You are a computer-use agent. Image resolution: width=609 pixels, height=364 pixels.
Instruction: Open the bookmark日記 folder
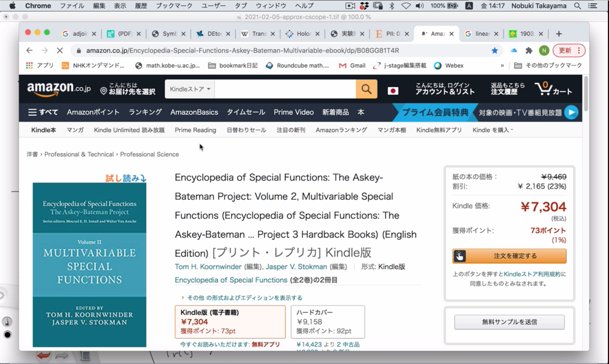pos(233,66)
